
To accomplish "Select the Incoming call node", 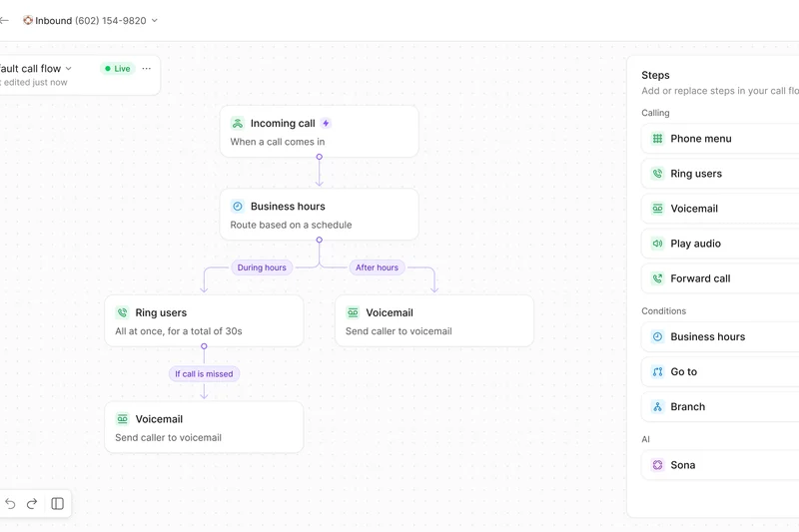I will coord(319,132).
